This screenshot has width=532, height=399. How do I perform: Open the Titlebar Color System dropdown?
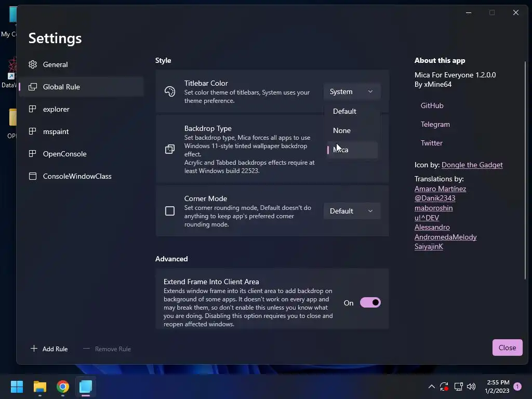(352, 91)
